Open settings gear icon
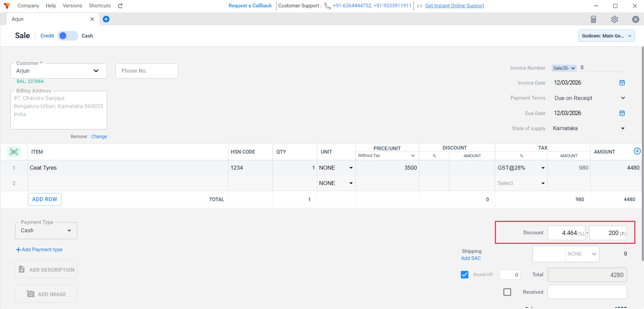 pyautogui.click(x=614, y=19)
